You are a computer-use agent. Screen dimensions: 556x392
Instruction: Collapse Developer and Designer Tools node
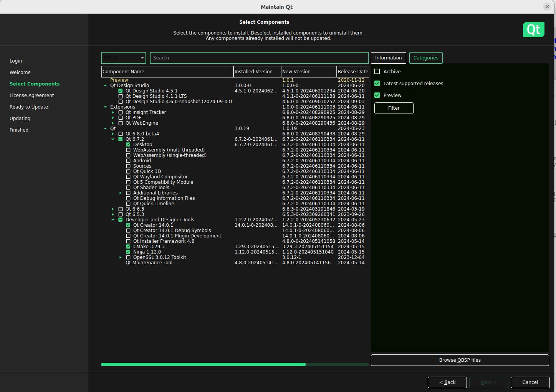pyautogui.click(x=113, y=220)
